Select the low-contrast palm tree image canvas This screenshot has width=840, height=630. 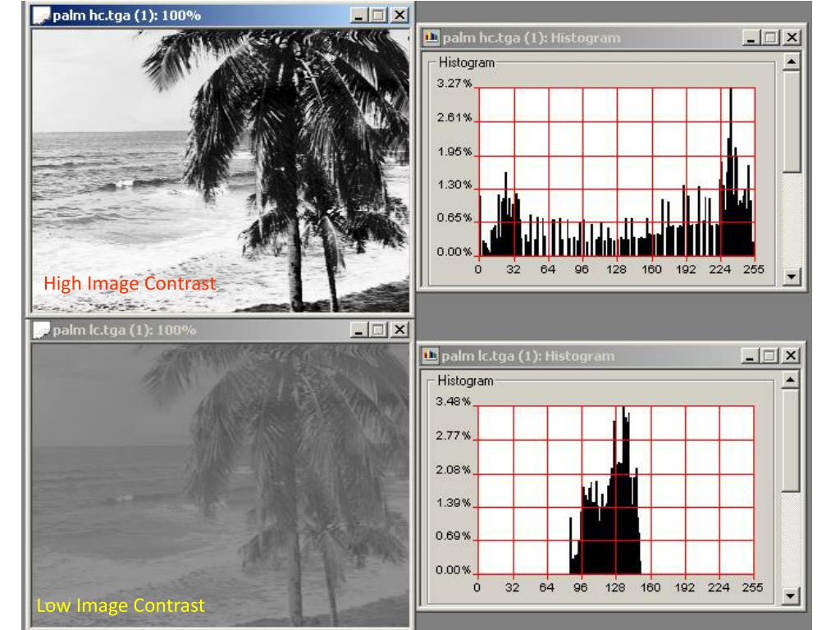coord(220,486)
